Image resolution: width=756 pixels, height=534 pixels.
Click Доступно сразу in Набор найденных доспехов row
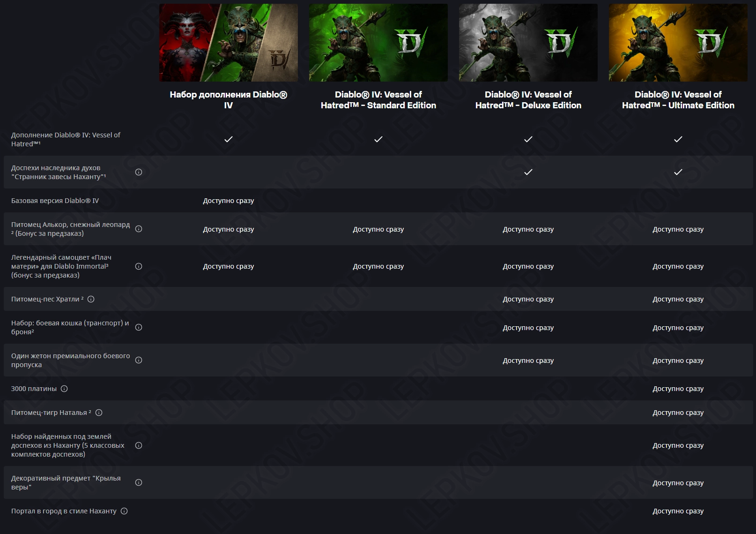[x=678, y=445]
